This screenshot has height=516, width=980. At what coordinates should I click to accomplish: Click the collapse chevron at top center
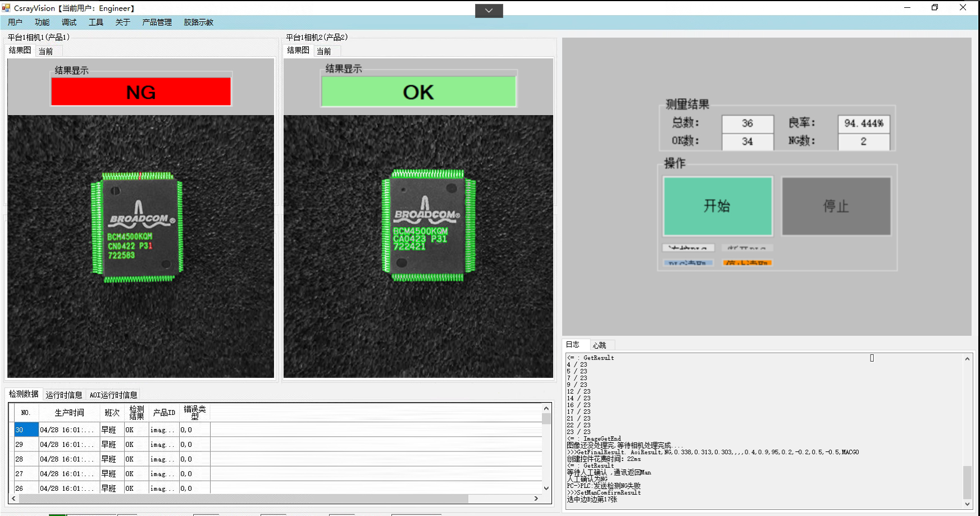(x=489, y=11)
